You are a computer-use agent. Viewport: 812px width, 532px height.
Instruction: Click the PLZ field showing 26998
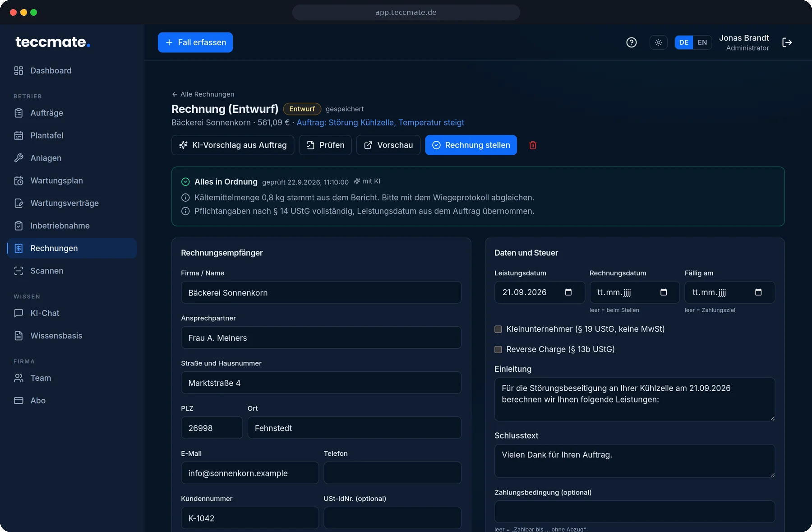click(x=212, y=428)
